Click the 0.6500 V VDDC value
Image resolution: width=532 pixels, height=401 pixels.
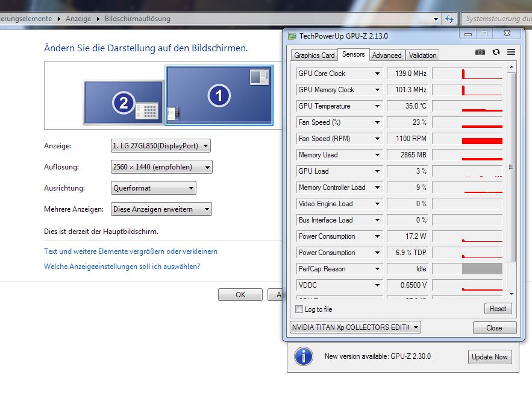[407, 285]
